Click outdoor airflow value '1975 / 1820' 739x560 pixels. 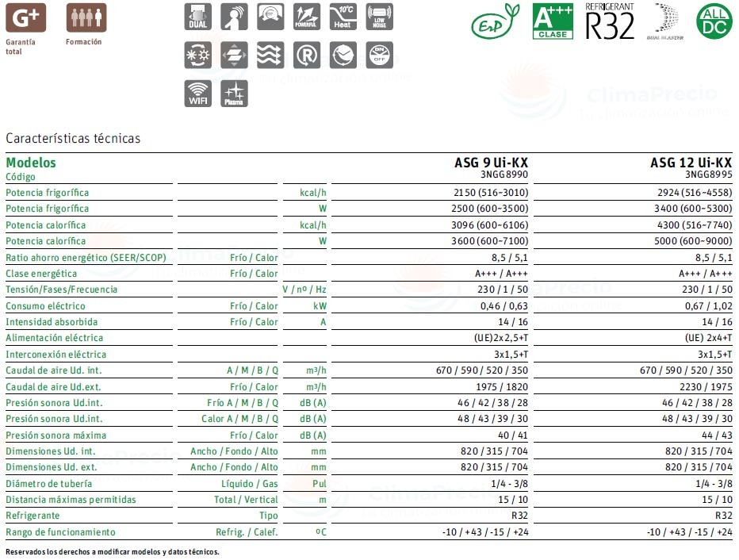tap(502, 387)
